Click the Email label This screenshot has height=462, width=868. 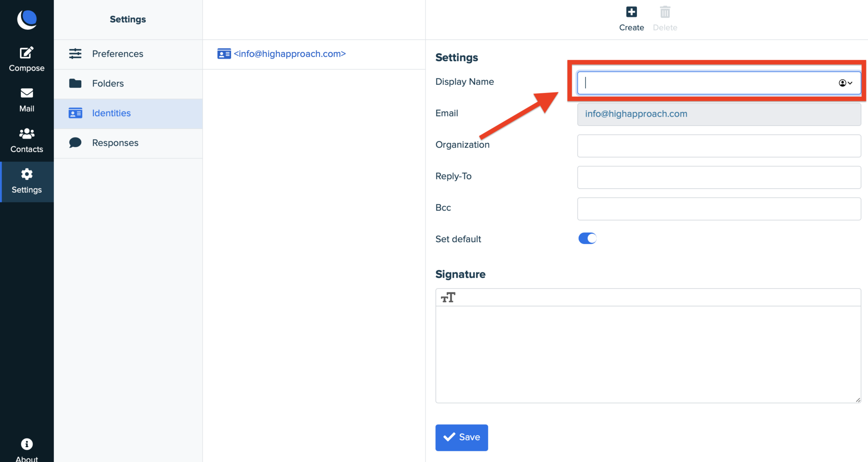pyautogui.click(x=447, y=113)
